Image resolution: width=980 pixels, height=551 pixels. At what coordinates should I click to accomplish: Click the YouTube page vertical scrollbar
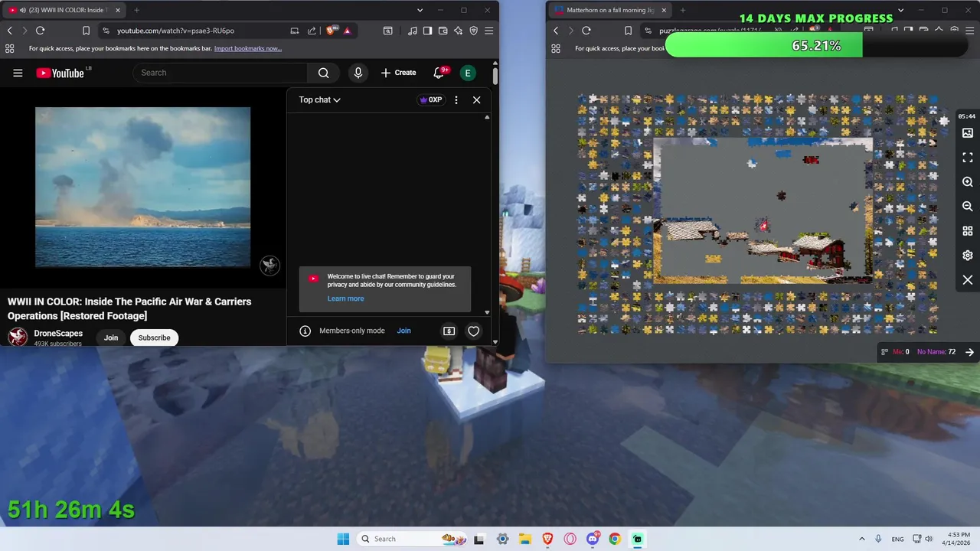(495, 77)
